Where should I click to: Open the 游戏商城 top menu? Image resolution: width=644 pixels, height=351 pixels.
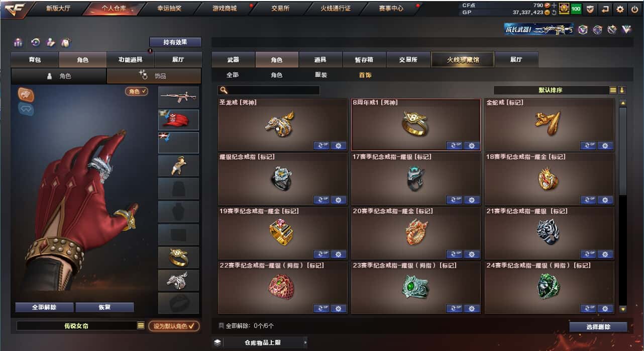coord(224,9)
